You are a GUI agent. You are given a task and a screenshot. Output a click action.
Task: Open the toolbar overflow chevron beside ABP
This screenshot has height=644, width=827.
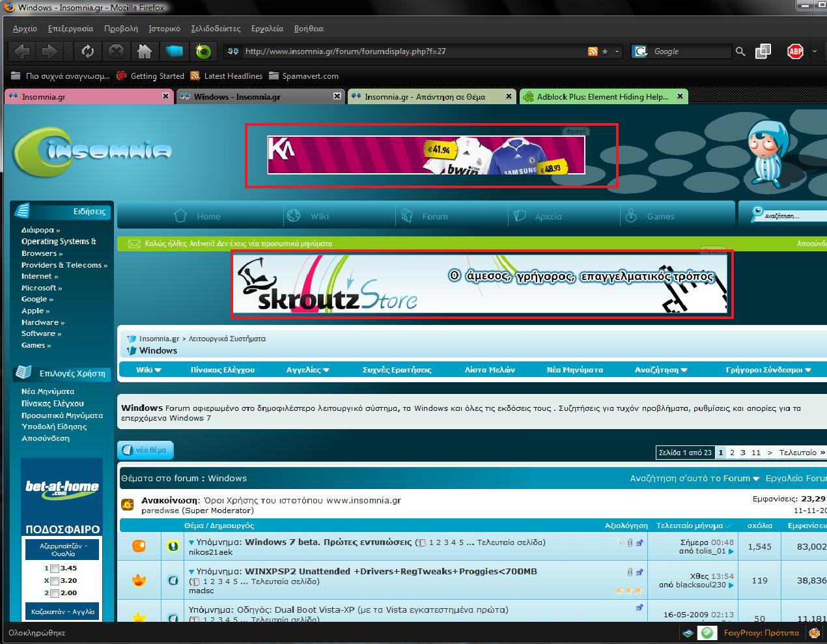pos(814,51)
